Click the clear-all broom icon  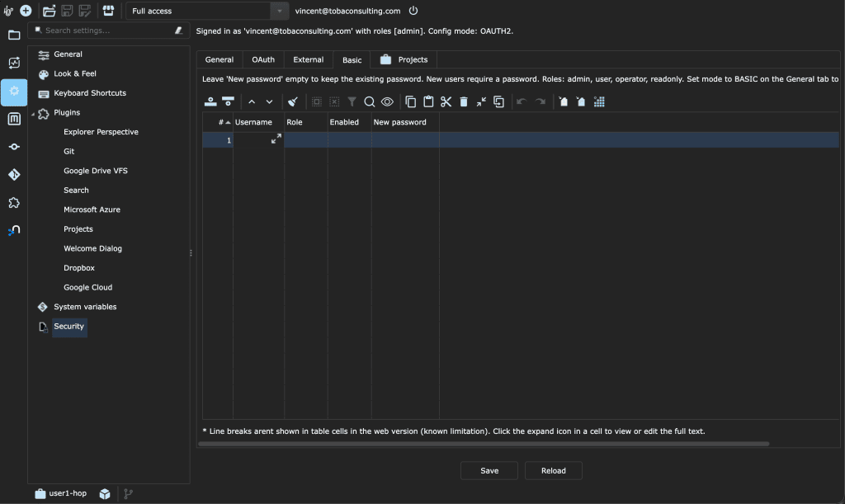point(293,101)
